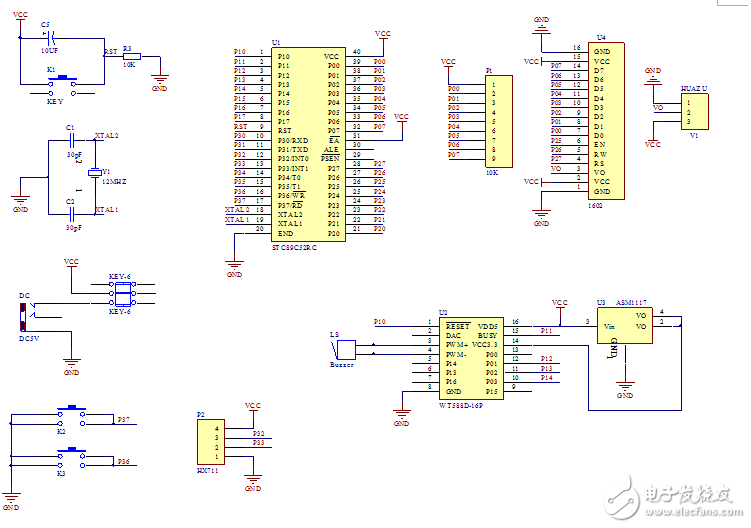
Task: Click the KEY-6 power switch
Action: pyautogui.click(x=122, y=293)
